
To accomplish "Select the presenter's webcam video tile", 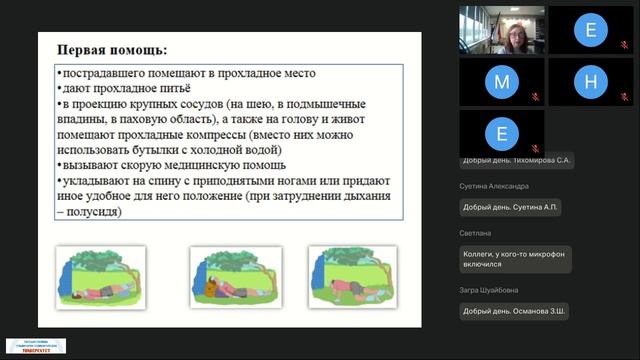I will [x=502, y=30].
